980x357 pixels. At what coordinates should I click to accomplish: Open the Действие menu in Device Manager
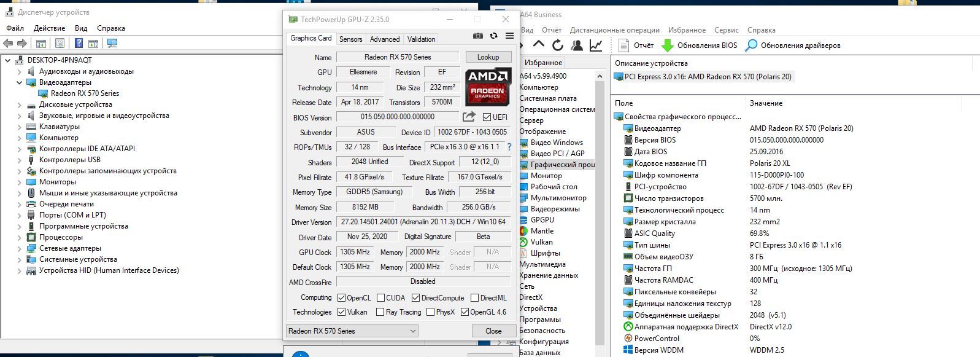tap(49, 28)
